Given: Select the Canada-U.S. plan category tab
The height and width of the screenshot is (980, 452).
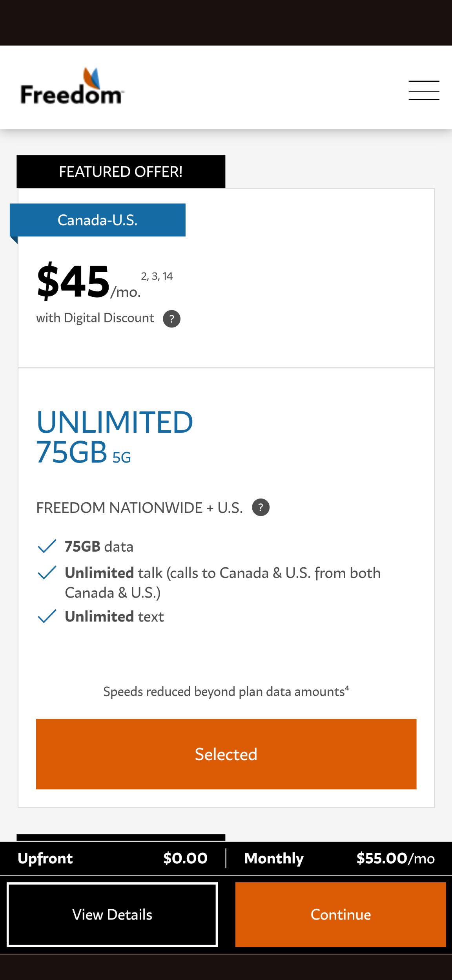Looking at the screenshot, I should coord(97,220).
